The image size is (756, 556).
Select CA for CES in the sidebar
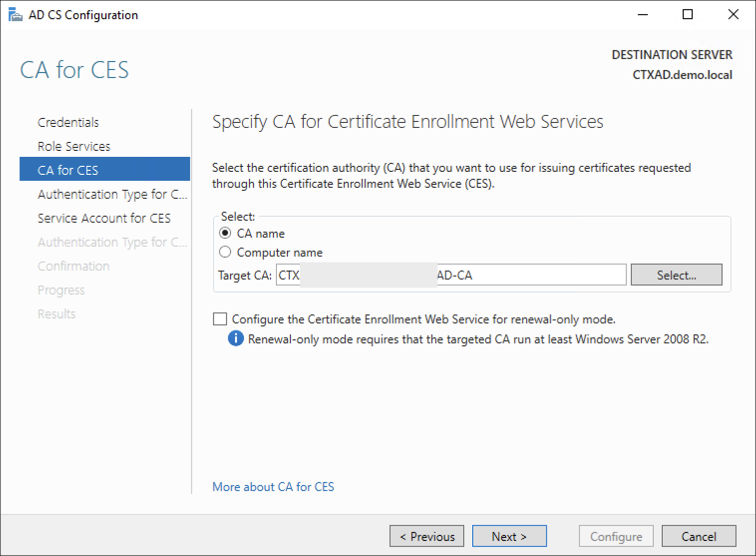click(x=68, y=170)
